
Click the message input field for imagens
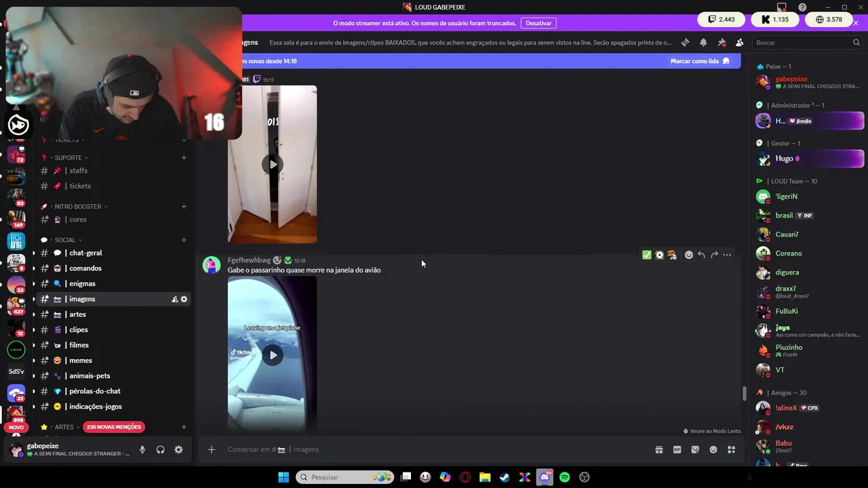point(434,449)
